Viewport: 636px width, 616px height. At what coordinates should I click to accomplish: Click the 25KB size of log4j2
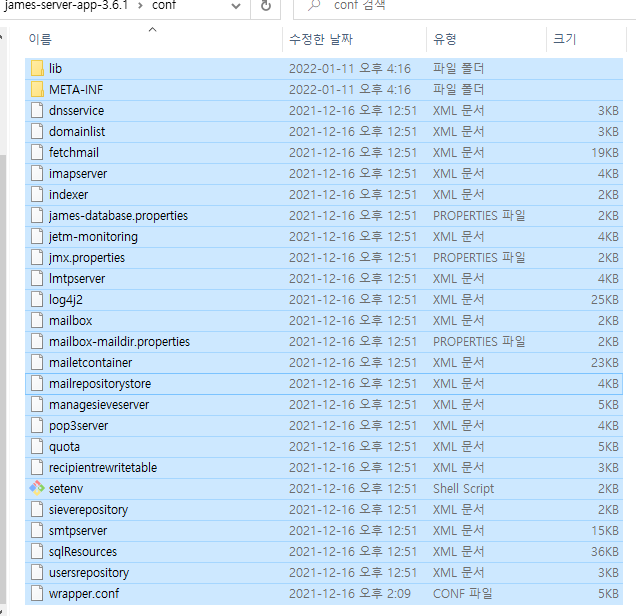tap(605, 300)
